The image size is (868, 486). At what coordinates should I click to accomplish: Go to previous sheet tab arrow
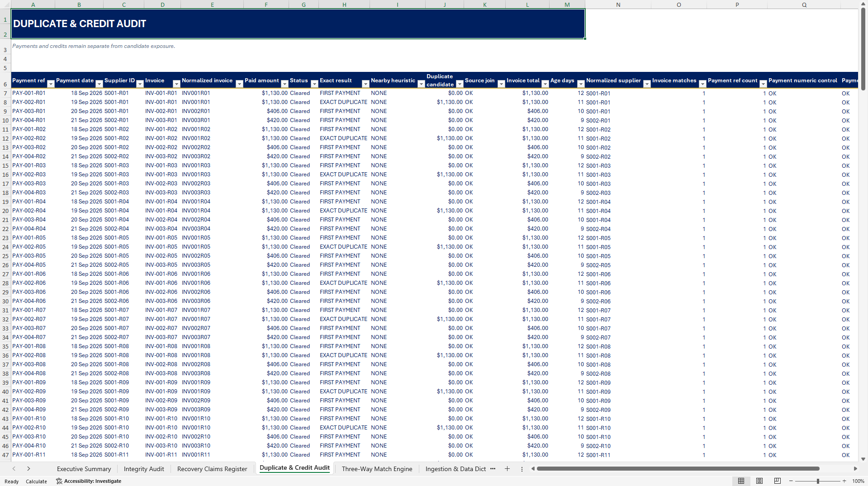click(x=14, y=469)
